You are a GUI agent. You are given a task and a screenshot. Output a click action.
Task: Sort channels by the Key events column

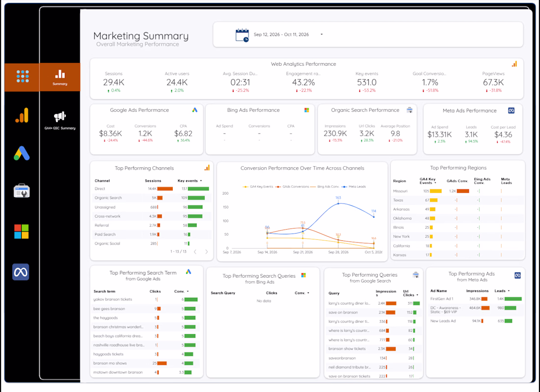click(190, 181)
